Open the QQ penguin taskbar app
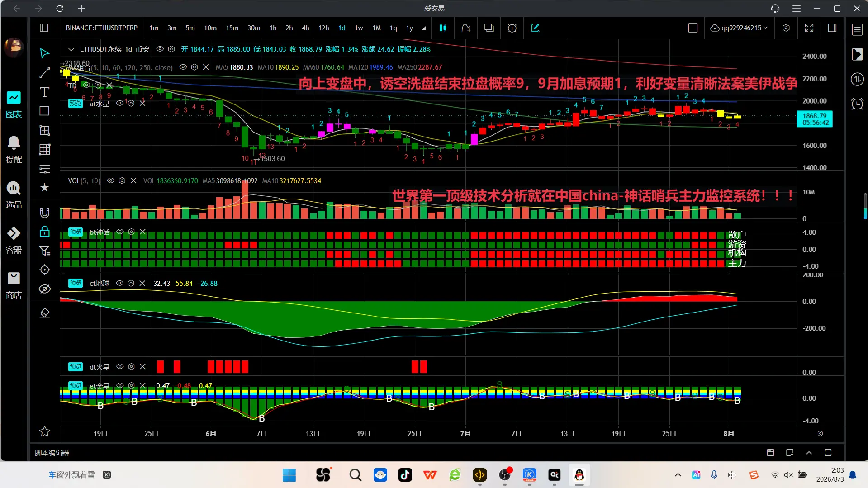 pos(579,475)
